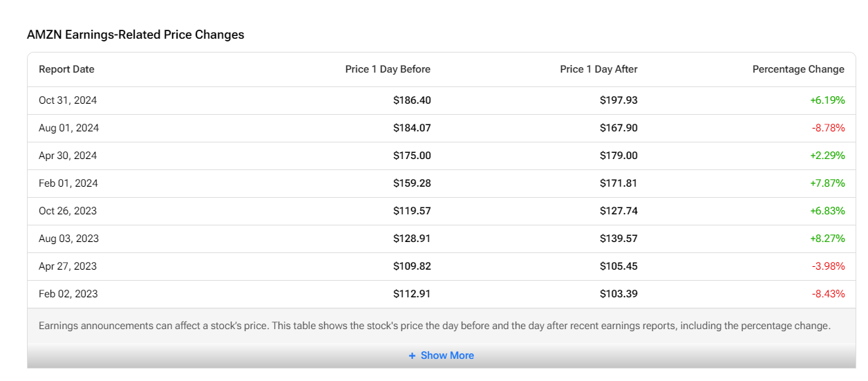Screen dimensions: 868x381
Task: Select the Apr 27, 2023 report date
Action: [x=68, y=266]
